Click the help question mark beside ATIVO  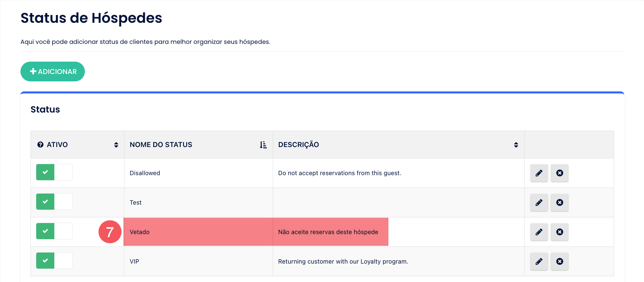40,145
